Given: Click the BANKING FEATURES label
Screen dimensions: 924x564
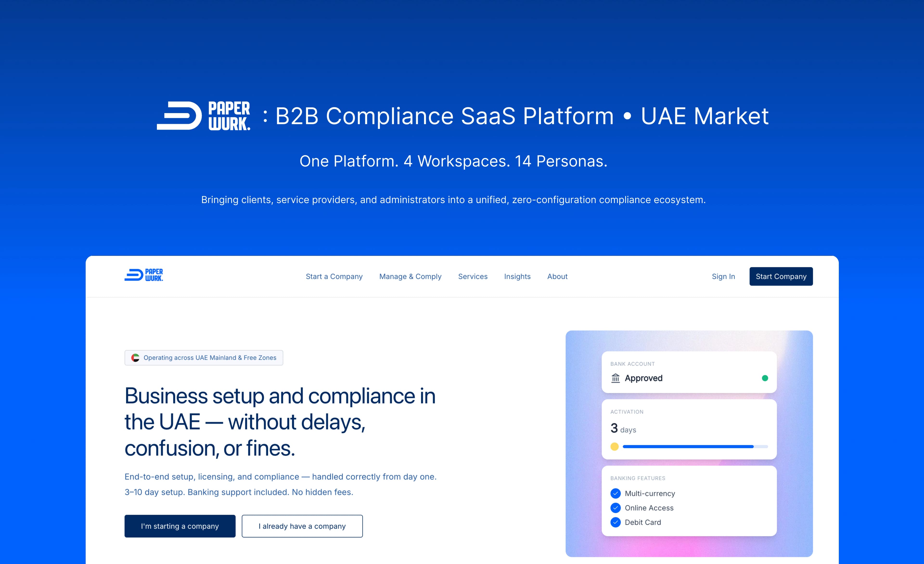Looking at the screenshot, I should [x=638, y=478].
